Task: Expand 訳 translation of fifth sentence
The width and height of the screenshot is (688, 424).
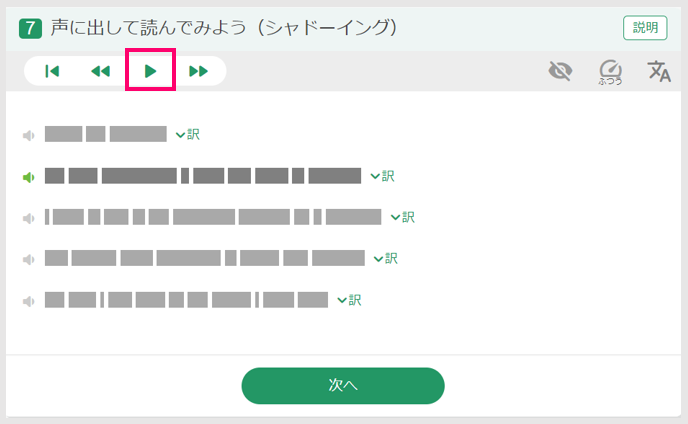Action: (x=349, y=300)
